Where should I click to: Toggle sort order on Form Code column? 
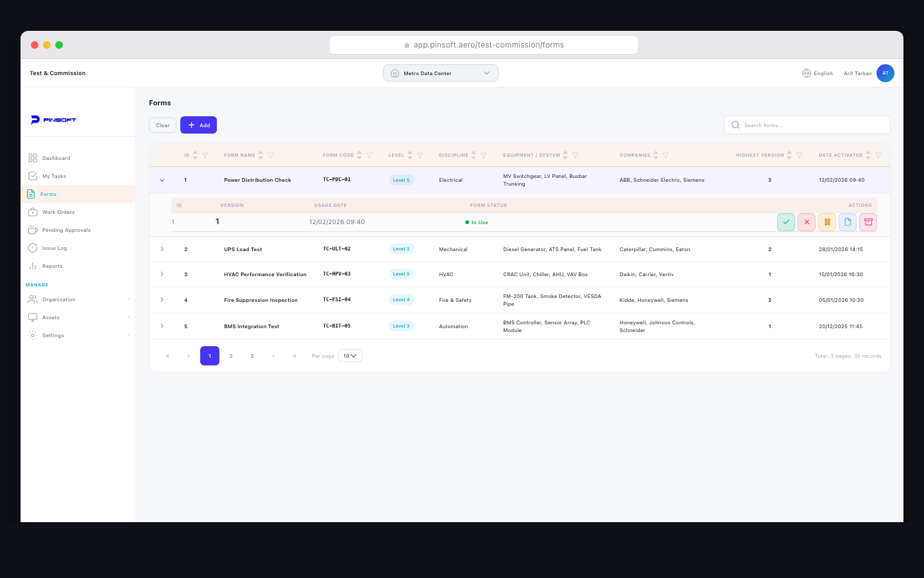pos(359,155)
